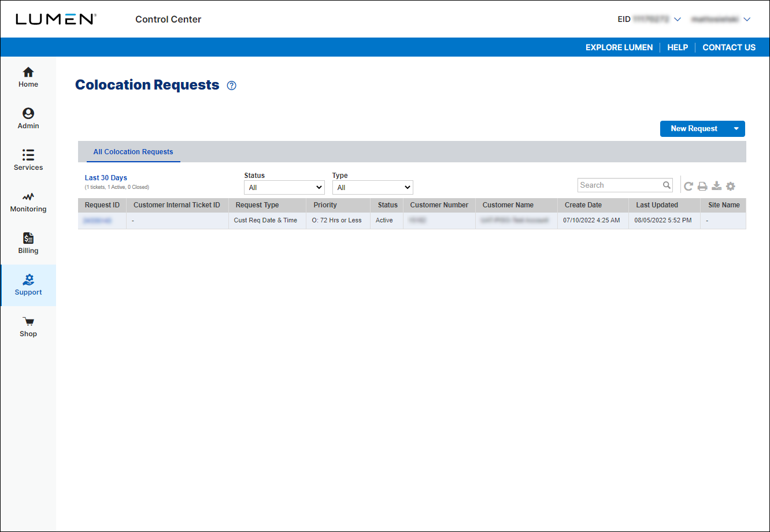
Task: Open the Support sidebar section
Action: click(28, 285)
